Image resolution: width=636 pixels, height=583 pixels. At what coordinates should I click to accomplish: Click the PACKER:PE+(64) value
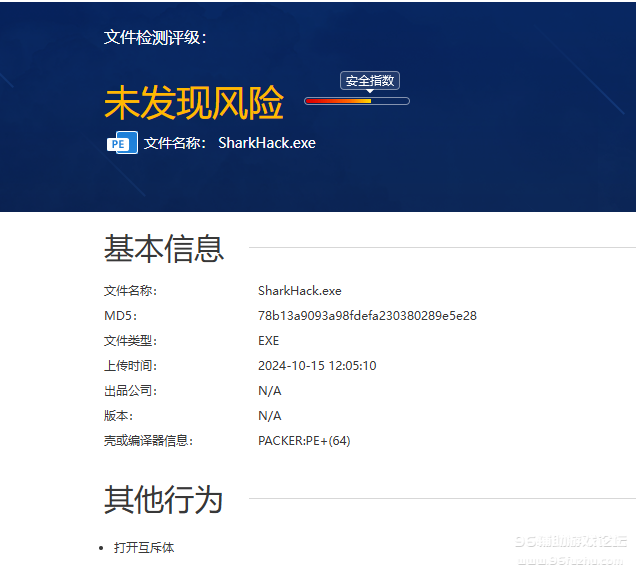304,441
